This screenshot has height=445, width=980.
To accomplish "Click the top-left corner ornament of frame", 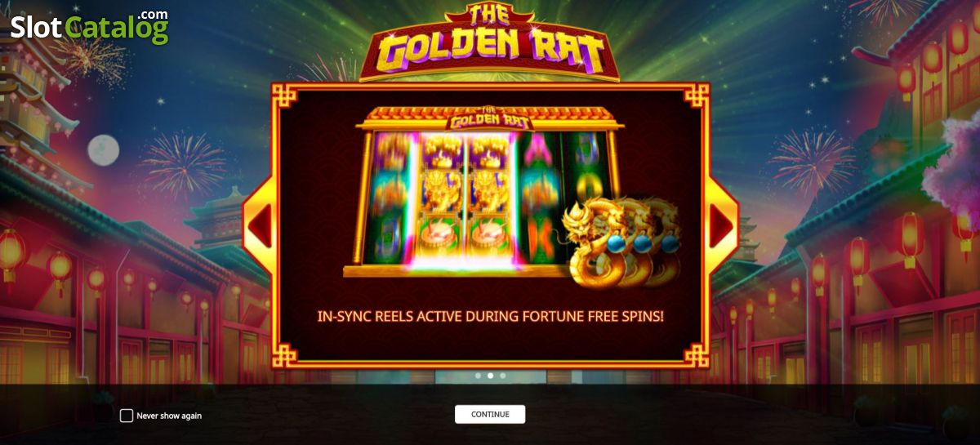I will pos(284,96).
